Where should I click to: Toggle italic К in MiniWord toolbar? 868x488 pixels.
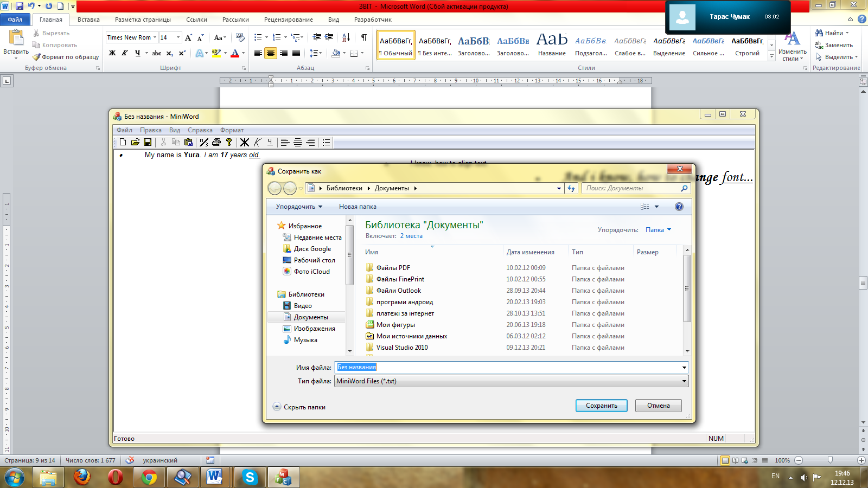257,142
